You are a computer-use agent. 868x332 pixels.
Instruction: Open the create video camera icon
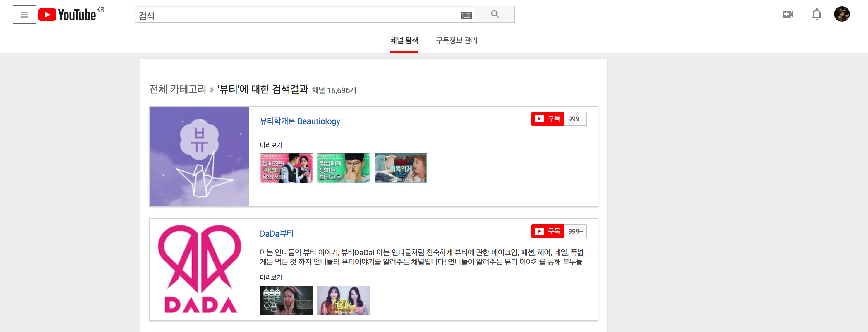(788, 14)
